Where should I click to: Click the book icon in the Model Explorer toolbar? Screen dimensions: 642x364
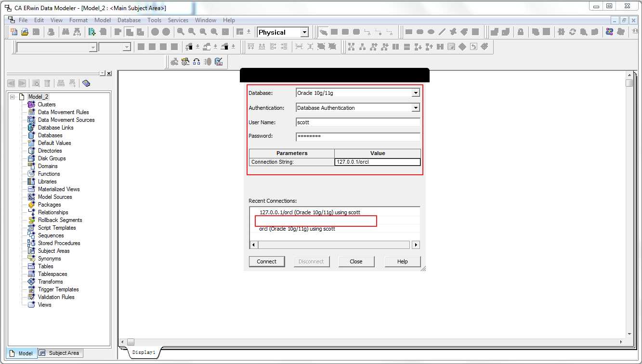(x=86, y=83)
